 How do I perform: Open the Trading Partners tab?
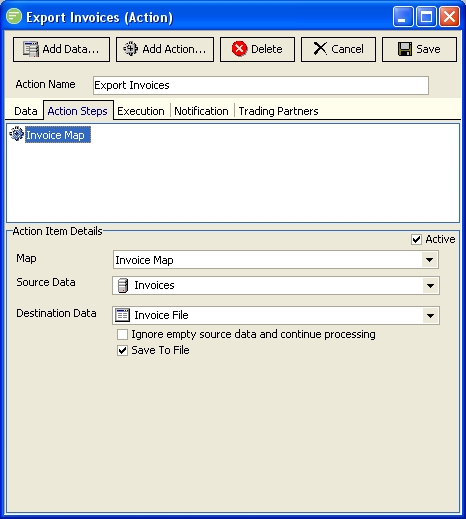tap(278, 111)
